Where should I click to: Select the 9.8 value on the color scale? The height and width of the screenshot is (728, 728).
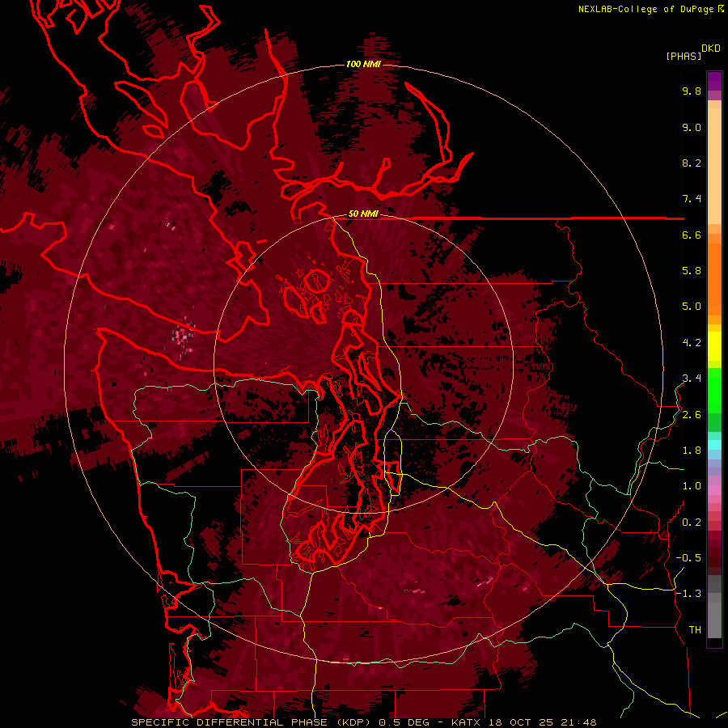tap(692, 91)
